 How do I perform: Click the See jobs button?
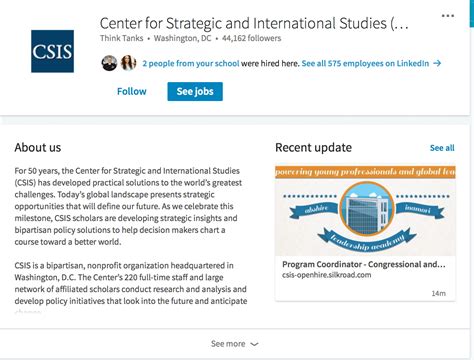tap(195, 91)
